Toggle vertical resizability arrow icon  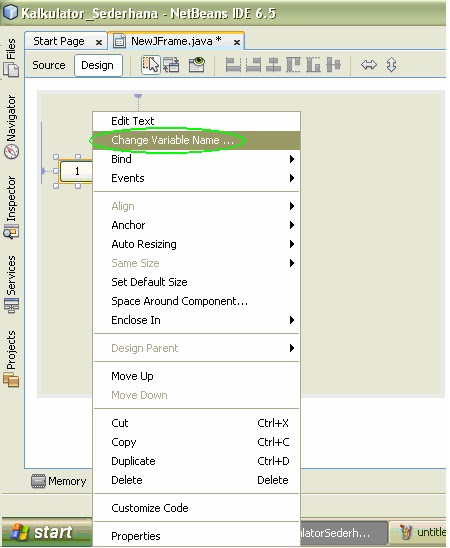pyautogui.click(x=391, y=65)
